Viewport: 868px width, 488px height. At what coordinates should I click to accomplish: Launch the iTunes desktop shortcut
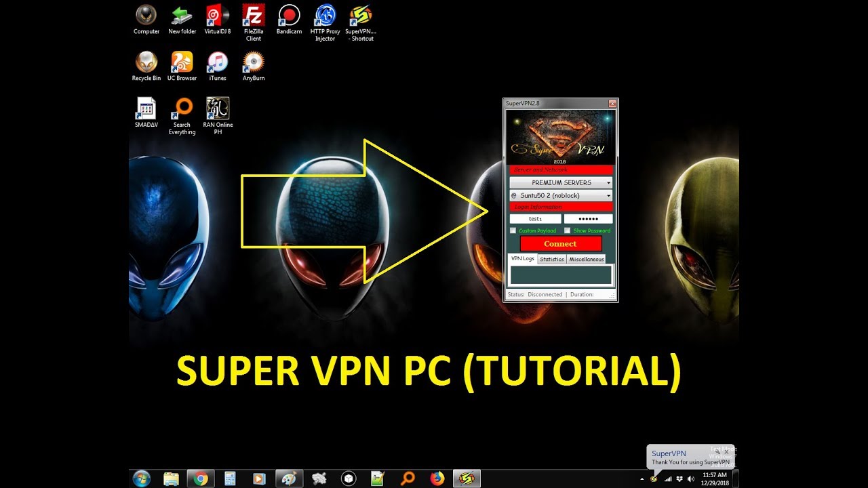click(217, 66)
